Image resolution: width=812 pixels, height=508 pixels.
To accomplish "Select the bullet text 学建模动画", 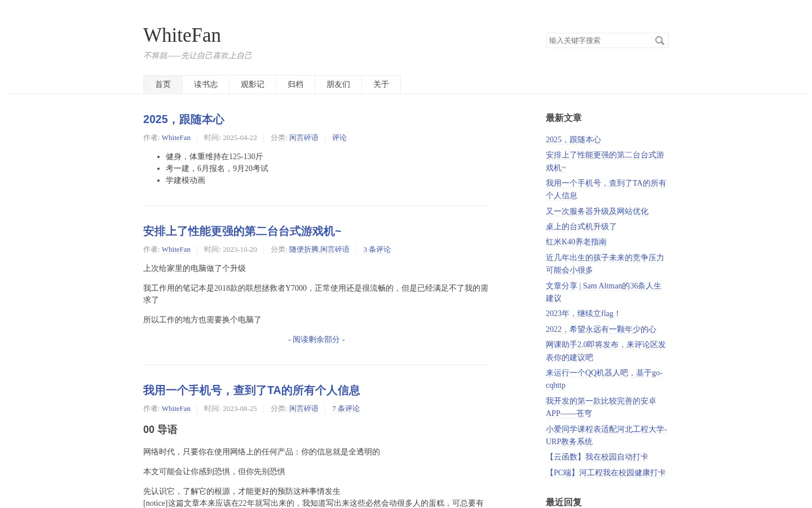I will point(186,181).
